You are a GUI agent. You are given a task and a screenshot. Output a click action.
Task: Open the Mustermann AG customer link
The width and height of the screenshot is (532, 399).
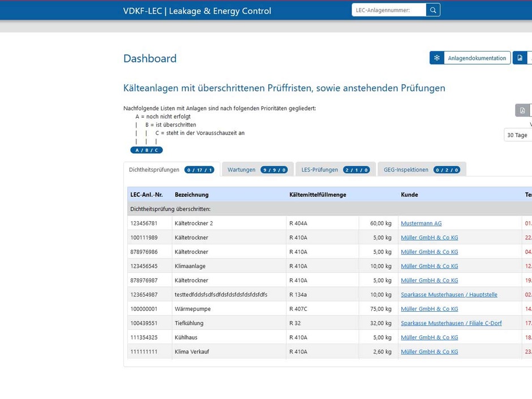pyautogui.click(x=421, y=224)
